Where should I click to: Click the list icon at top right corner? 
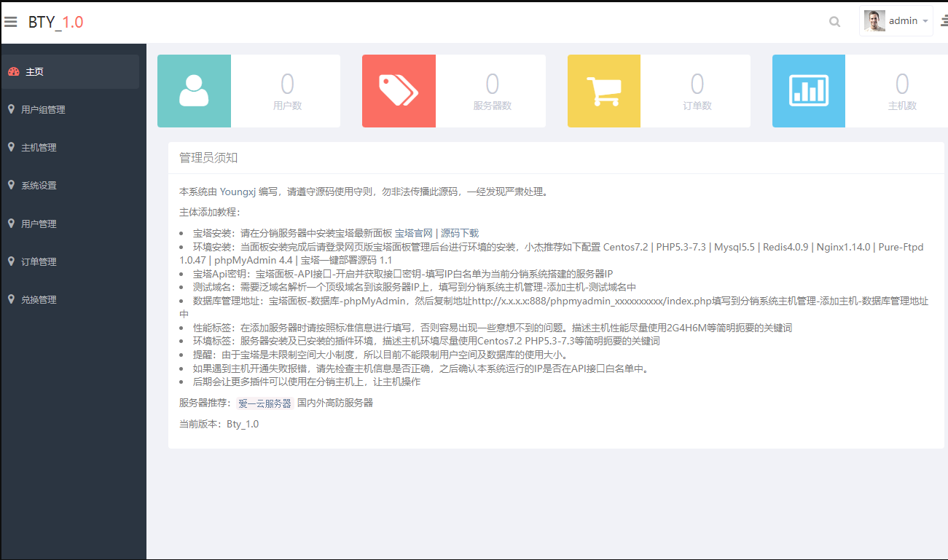click(x=943, y=21)
